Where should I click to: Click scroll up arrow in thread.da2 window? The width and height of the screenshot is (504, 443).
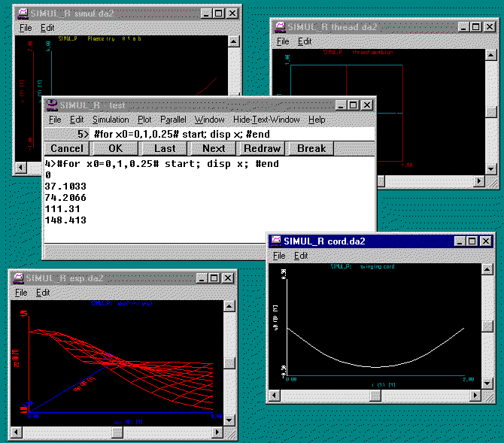click(x=490, y=55)
